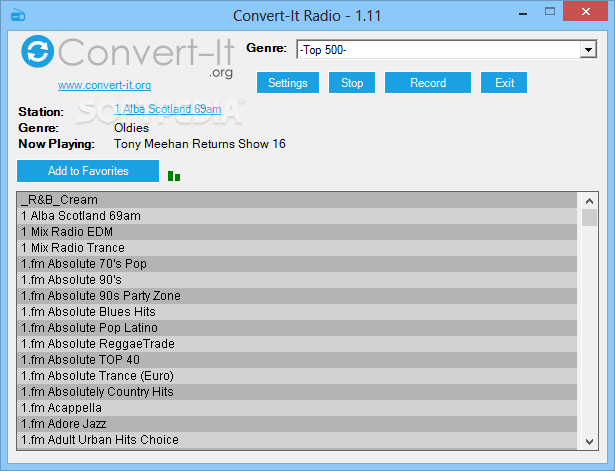The image size is (615, 471).
Task: Select 1 Alba Scotland 69am list row
Action: coord(297,216)
